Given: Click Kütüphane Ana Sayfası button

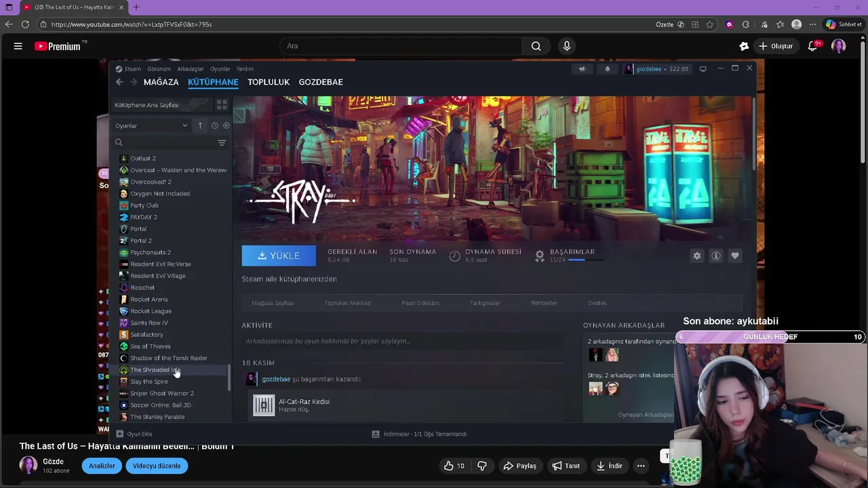Looking at the screenshot, I should click(163, 105).
